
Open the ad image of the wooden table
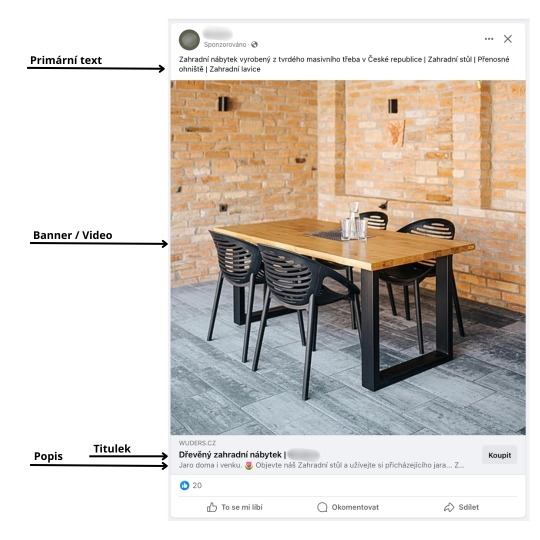348,257
